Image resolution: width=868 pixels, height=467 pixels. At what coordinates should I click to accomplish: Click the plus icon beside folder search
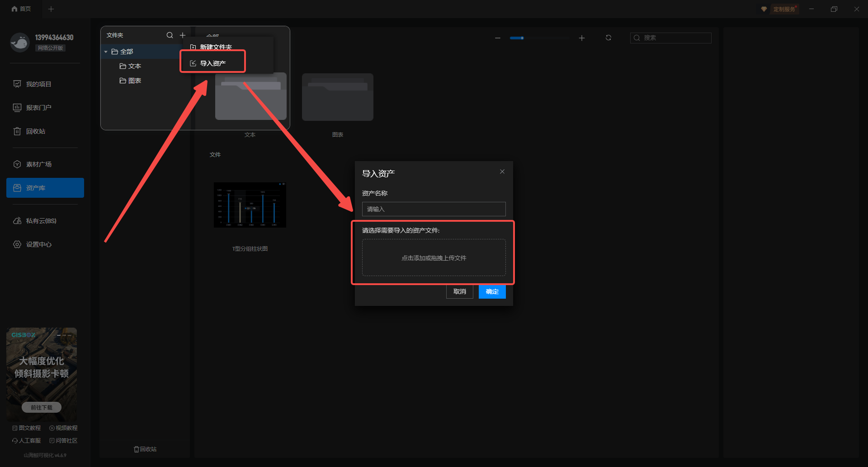183,35
